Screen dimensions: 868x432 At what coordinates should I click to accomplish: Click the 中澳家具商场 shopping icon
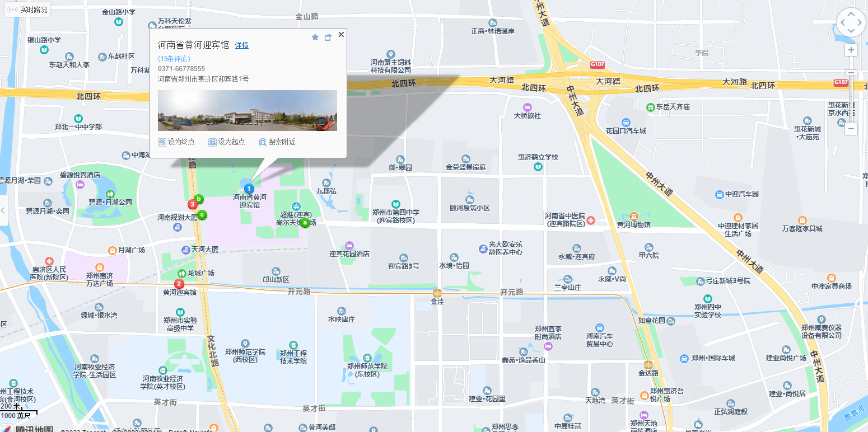click(832, 278)
